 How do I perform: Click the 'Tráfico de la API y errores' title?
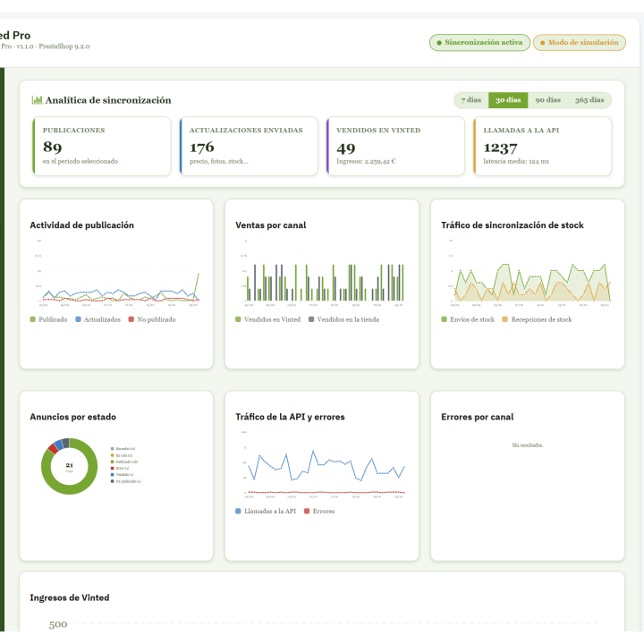(x=290, y=417)
